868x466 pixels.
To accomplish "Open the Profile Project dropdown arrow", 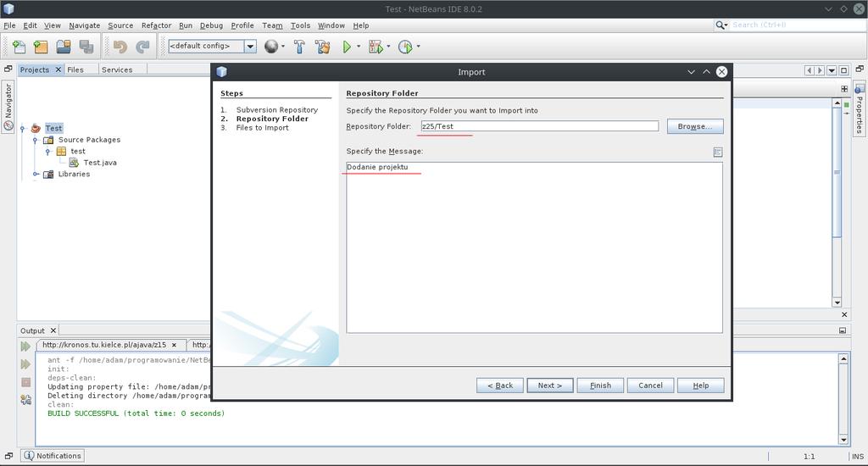I will pyautogui.click(x=418, y=47).
